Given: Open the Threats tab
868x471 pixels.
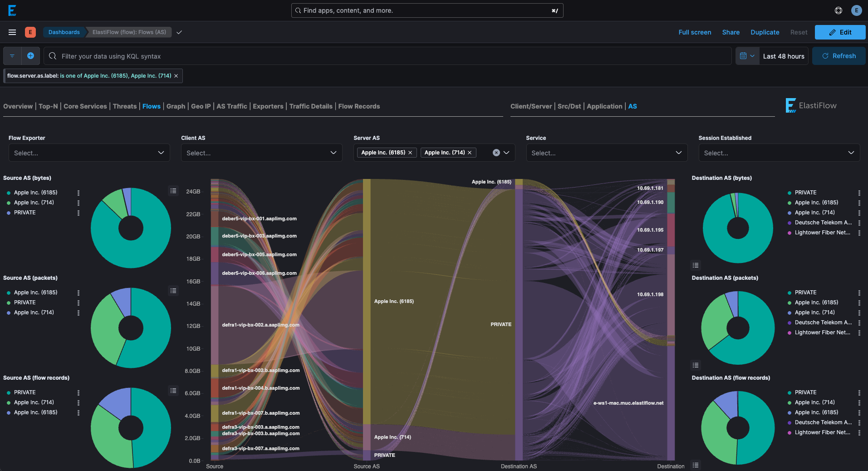Looking at the screenshot, I should tap(125, 106).
